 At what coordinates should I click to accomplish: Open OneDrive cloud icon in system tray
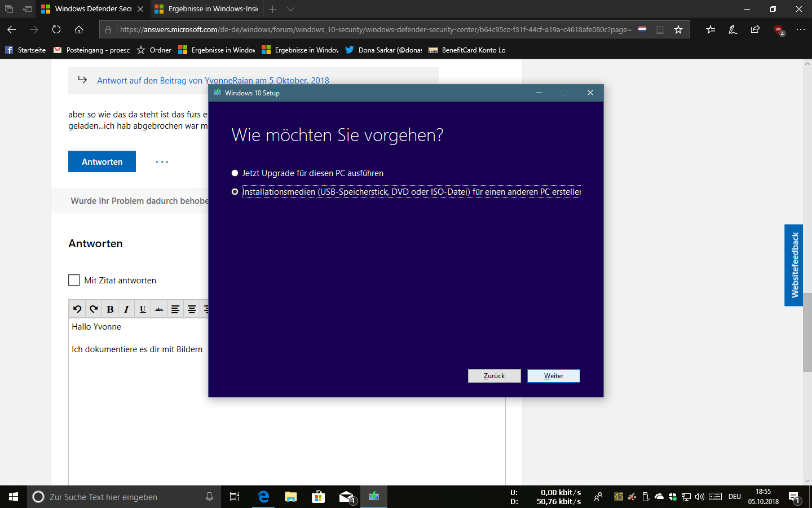[659, 497]
